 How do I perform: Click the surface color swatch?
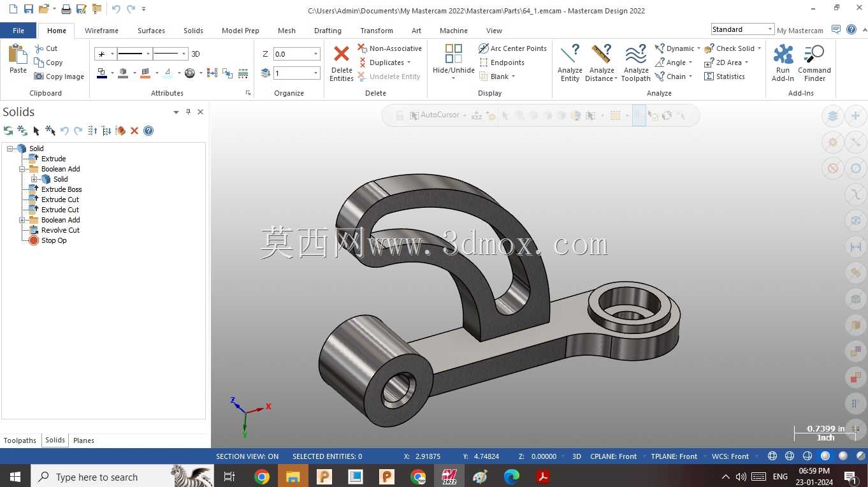coord(145,73)
